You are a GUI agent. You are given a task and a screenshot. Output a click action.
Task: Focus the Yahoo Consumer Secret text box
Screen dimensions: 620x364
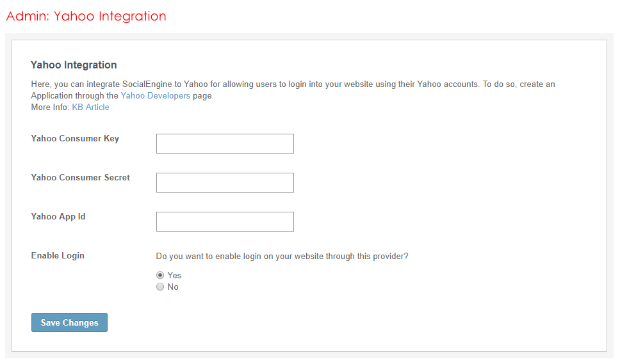coord(225,183)
